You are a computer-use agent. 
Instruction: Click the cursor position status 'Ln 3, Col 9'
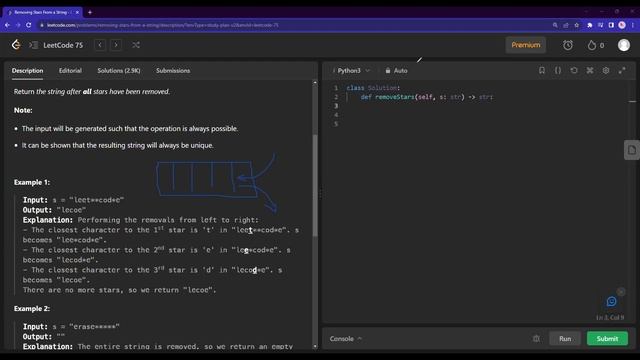pyautogui.click(x=610, y=317)
